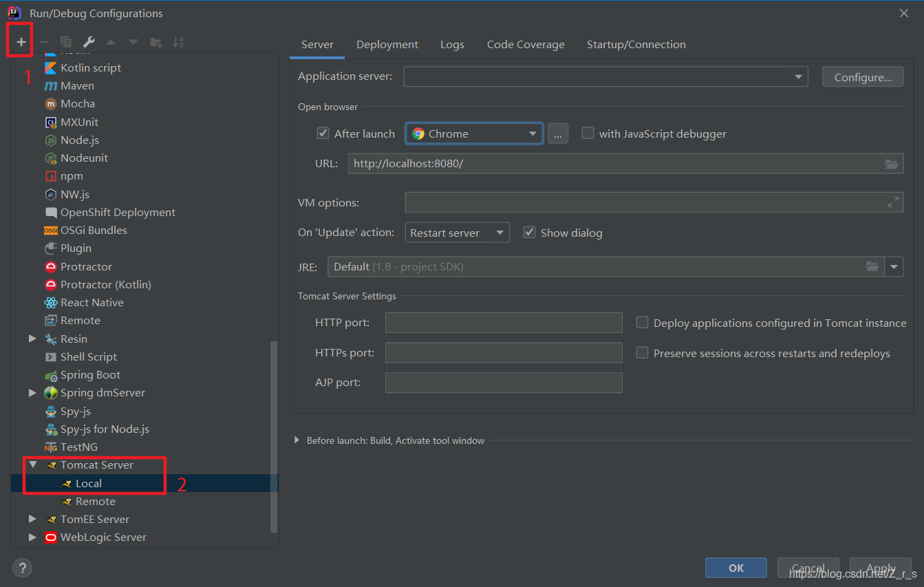The image size is (924, 587).
Task: Browse URL with the folder icon
Action: point(892,164)
